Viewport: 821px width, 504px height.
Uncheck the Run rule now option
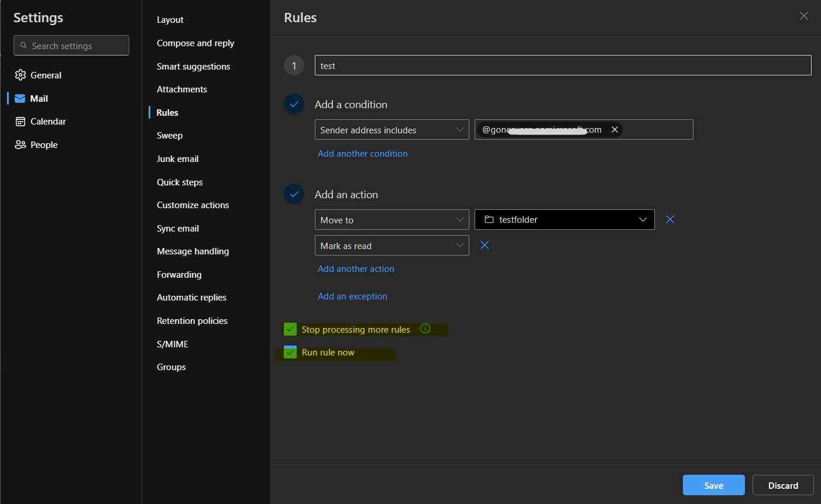pyautogui.click(x=290, y=352)
